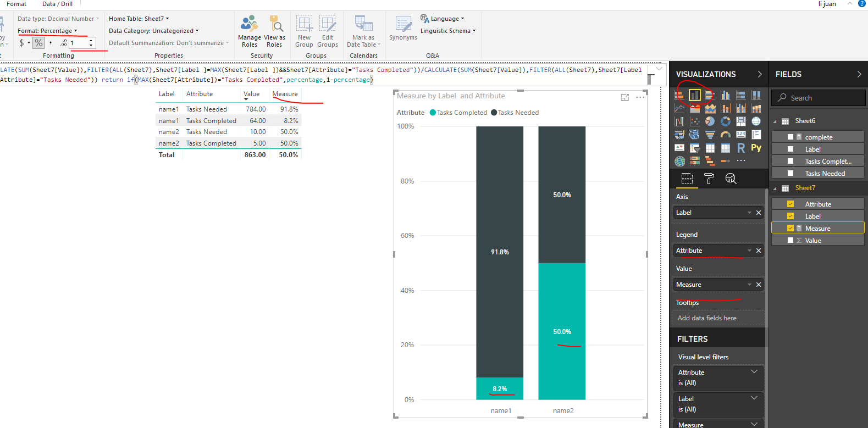Switch to the Data / Drill tab
868x428 pixels.
point(57,4)
